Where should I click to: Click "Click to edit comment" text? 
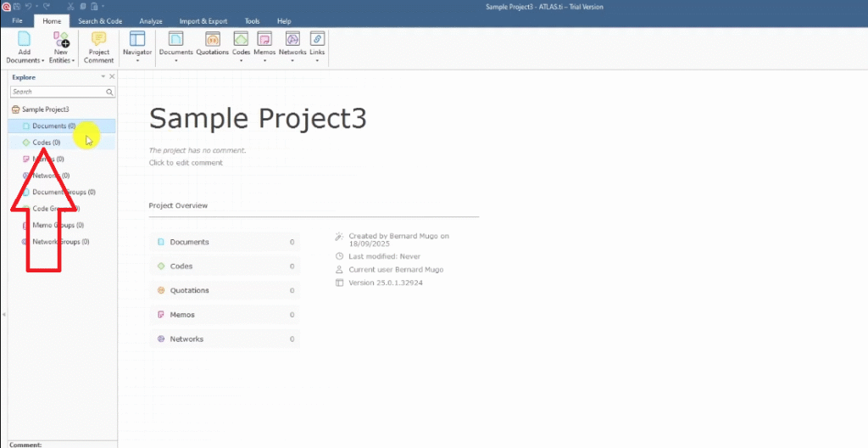(x=186, y=163)
